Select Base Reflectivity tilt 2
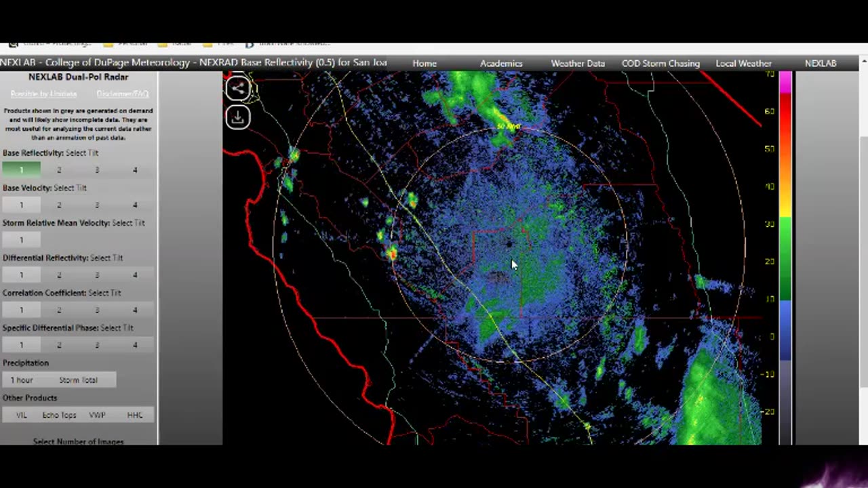 pyautogui.click(x=59, y=169)
